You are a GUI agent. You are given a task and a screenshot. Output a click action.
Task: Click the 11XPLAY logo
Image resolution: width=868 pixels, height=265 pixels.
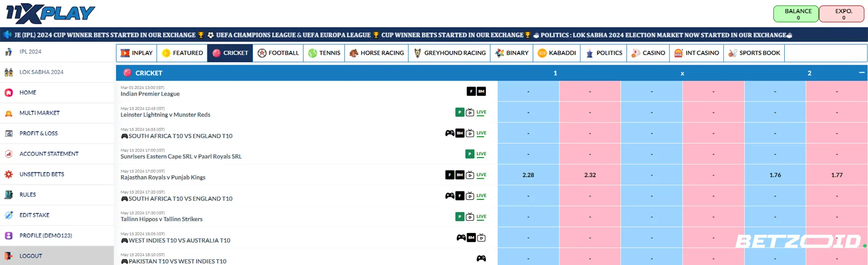pyautogui.click(x=50, y=14)
